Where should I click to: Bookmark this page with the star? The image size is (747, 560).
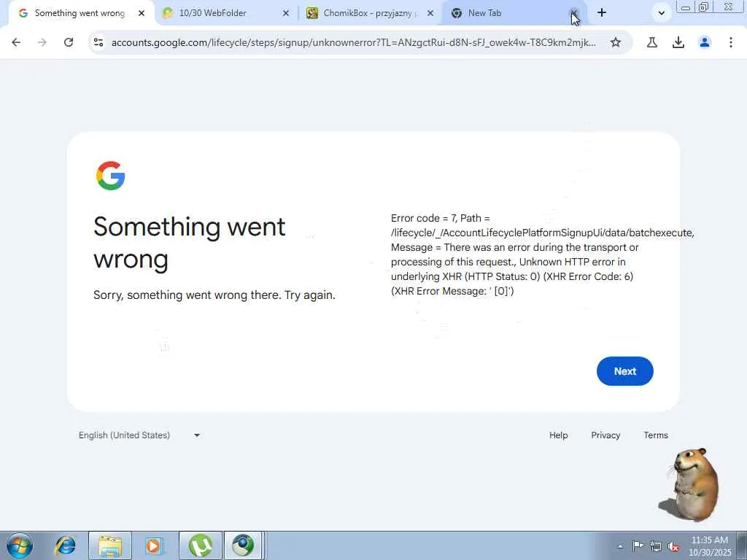[x=616, y=42]
